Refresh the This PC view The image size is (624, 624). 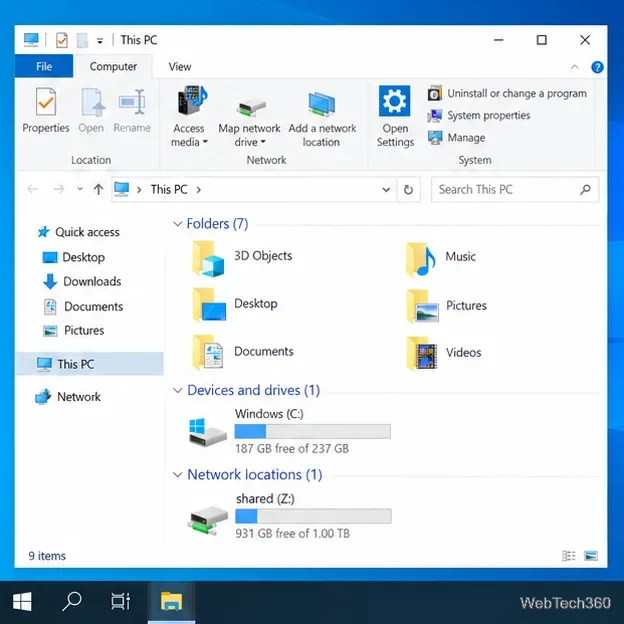408,189
